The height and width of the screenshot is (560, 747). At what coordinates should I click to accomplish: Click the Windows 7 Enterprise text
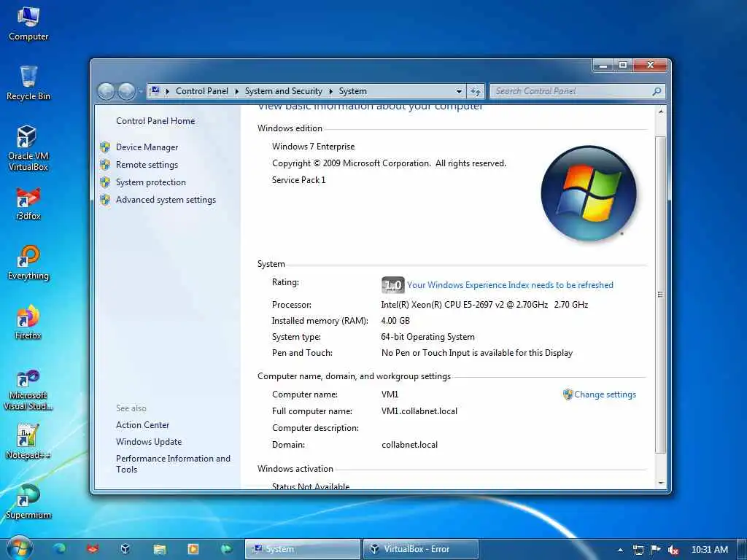[313, 147]
